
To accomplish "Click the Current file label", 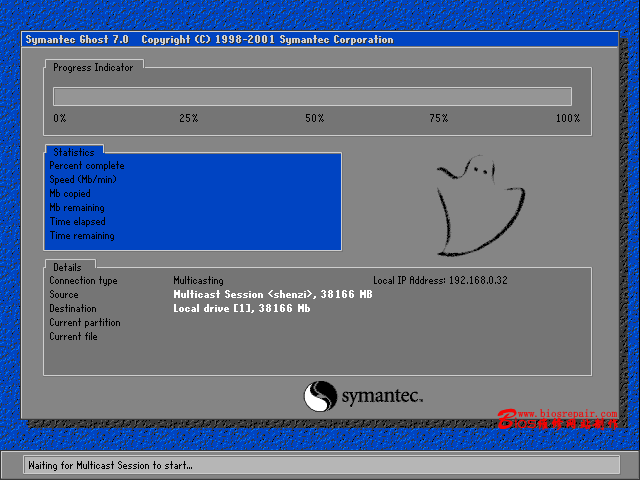I will click(73, 336).
